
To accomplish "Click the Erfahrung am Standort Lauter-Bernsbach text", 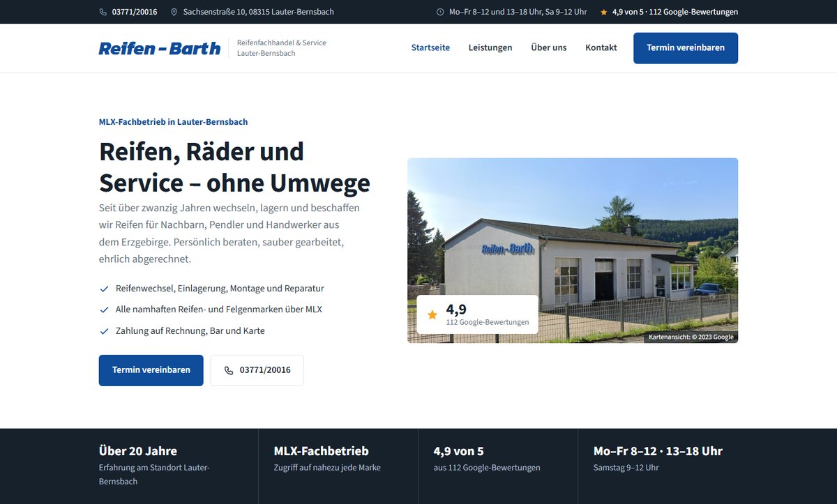I will [x=154, y=475].
